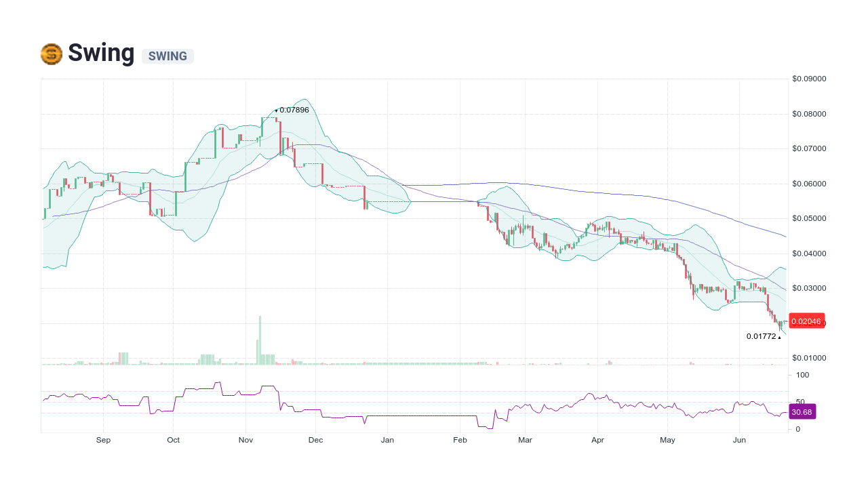This screenshot has height=488, width=868.
Task: Select the Sep label on the time axis
Action: pyautogui.click(x=103, y=440)
